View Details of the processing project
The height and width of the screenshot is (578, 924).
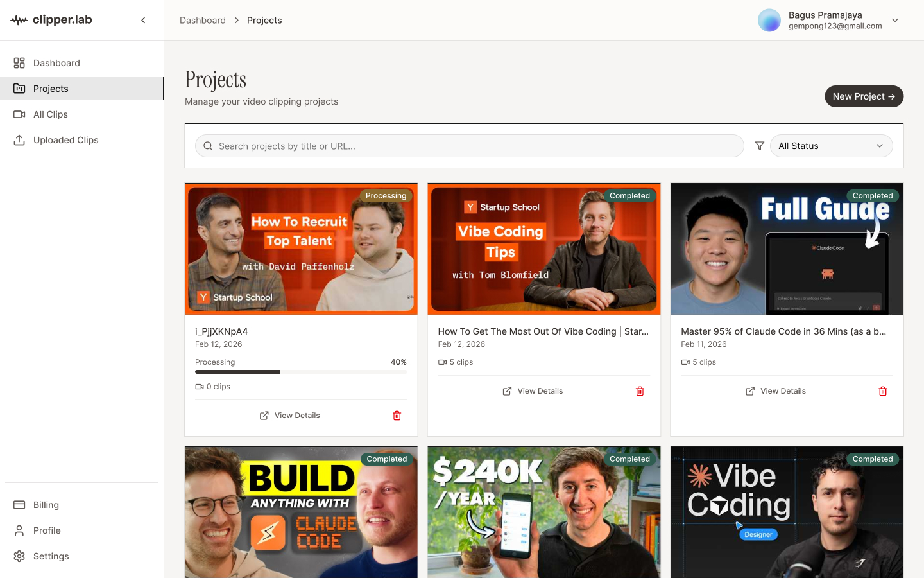click(290, 416)
